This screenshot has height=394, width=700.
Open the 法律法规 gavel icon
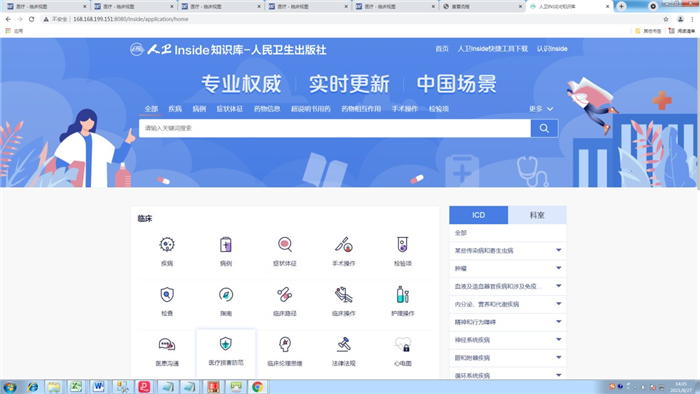point(344,344)
